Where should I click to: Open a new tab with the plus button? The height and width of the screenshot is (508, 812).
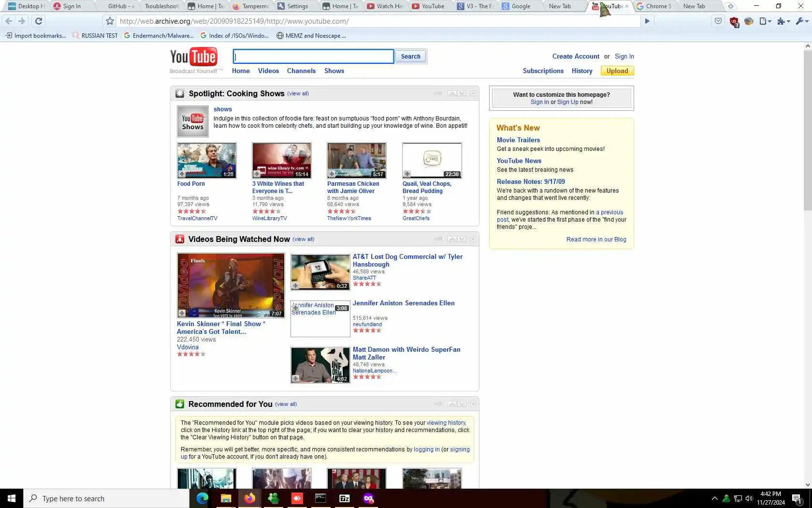click(731, 6)
